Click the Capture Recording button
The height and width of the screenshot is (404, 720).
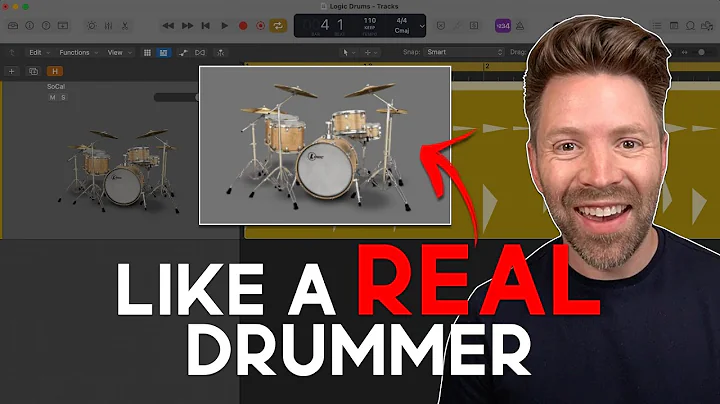point(260,26)
